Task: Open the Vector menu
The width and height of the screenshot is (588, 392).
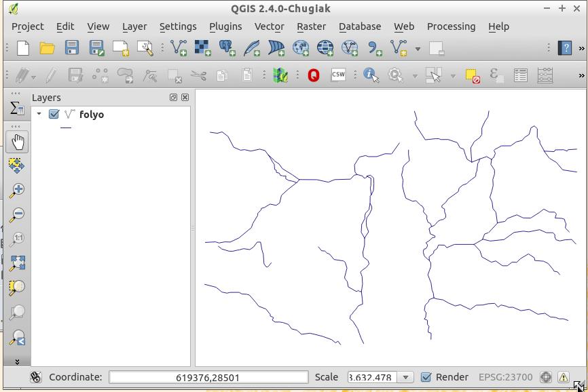Action: [270, 26]
